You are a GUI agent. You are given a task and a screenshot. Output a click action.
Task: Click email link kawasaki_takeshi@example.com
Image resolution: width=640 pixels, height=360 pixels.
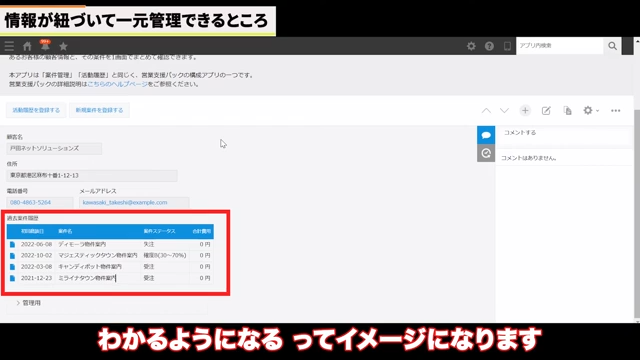(x=125, y=202)
